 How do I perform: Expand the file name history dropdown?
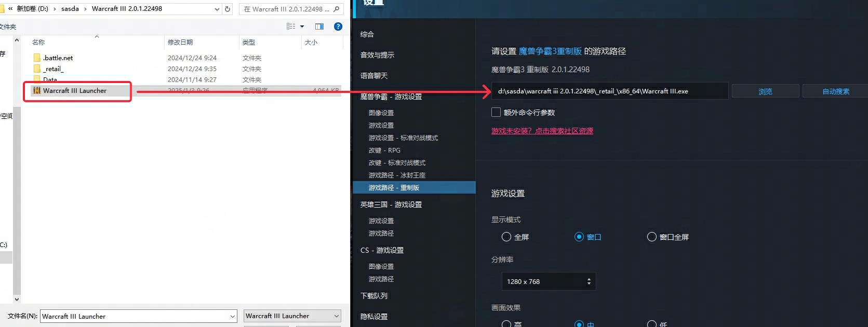(x=232, y=316)
